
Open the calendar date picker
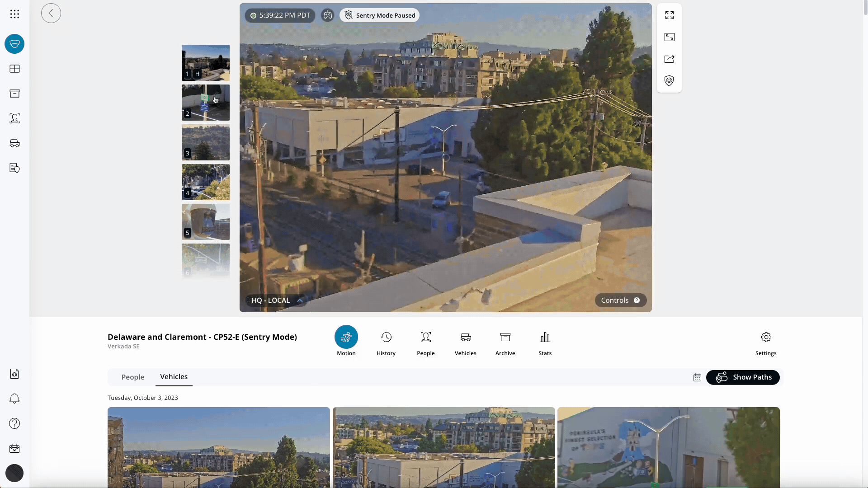[697, 377]
